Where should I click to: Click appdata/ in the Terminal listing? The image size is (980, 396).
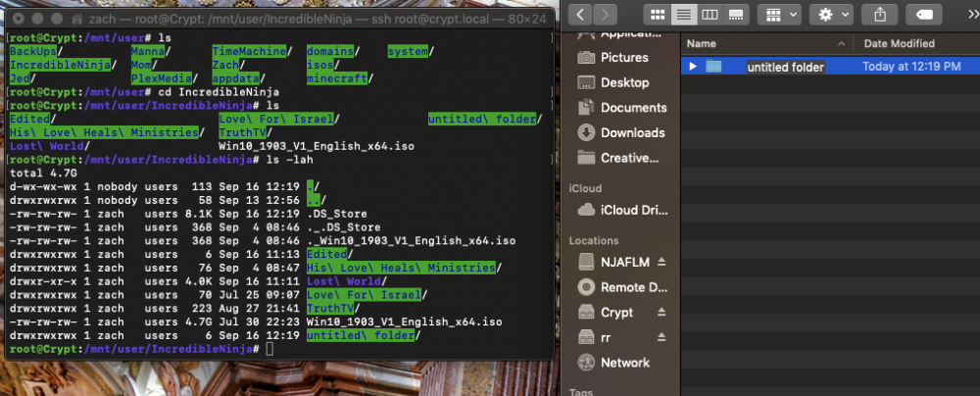click(x=239, y=78)
